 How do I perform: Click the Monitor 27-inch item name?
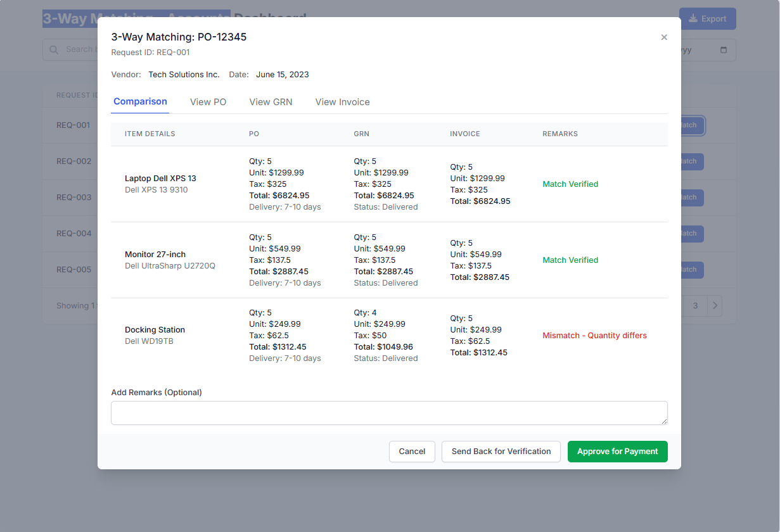[155, 255]
